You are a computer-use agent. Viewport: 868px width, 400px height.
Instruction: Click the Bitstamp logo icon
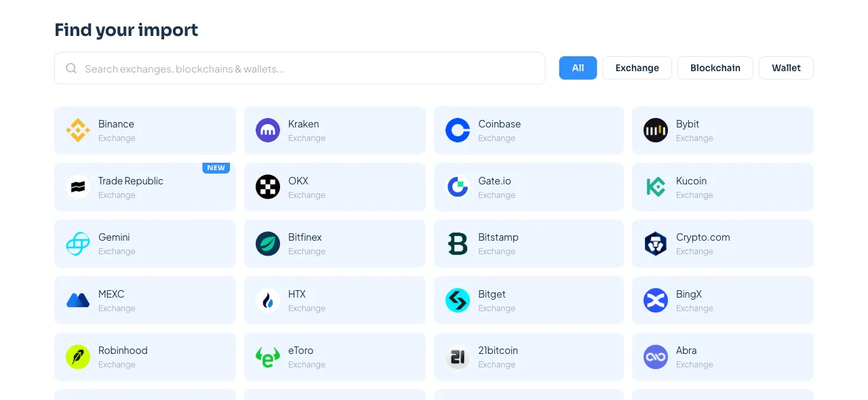[x=458, y=243]
